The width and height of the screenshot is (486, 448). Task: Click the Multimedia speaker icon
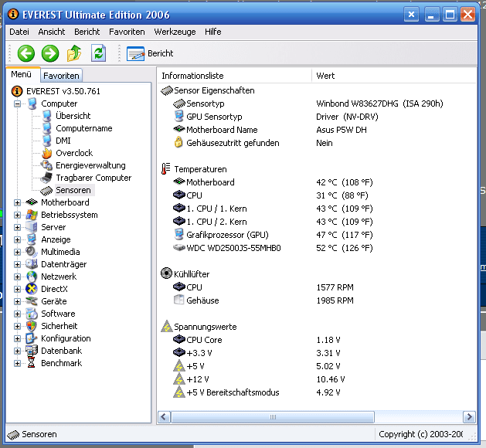32,252
